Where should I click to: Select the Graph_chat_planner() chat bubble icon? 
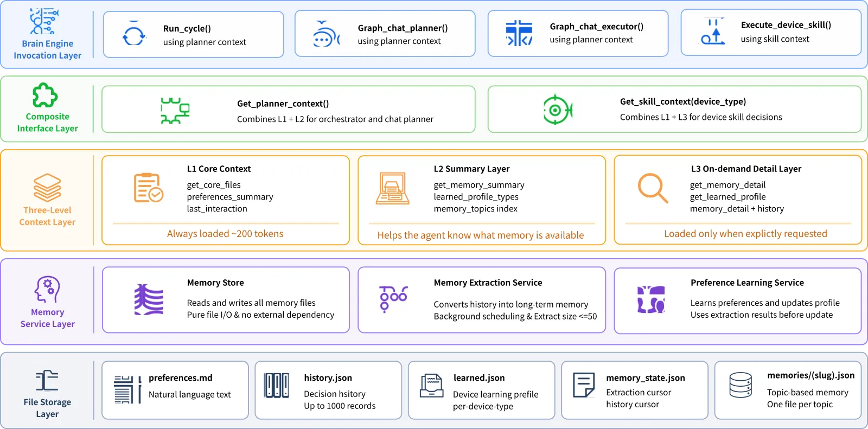tap(326, 34)
